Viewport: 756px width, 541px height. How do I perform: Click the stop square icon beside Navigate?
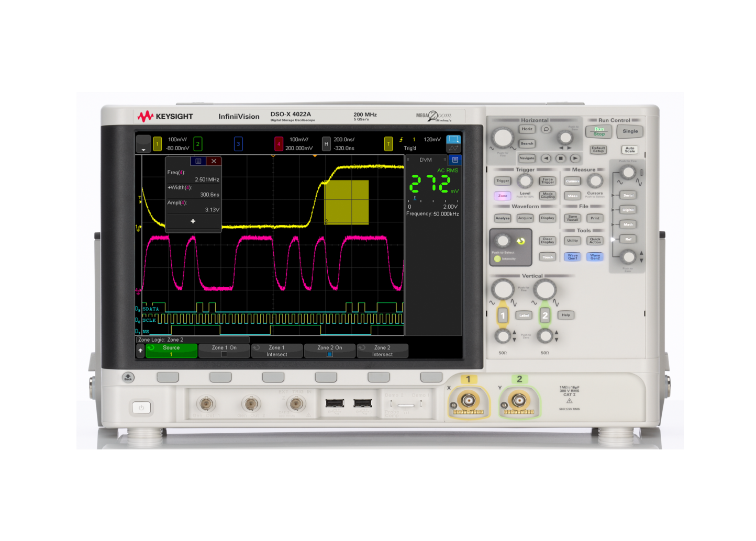561,158
